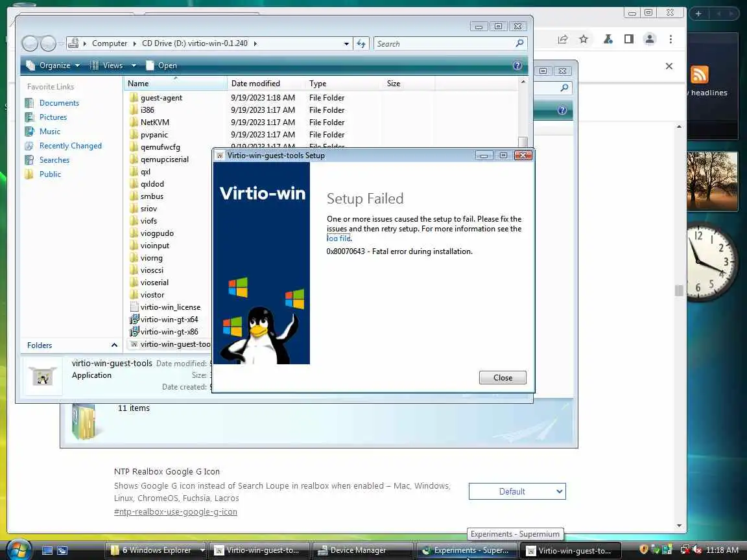
Task: Refresh the Explorer address bar
Action: pos(361,44)
